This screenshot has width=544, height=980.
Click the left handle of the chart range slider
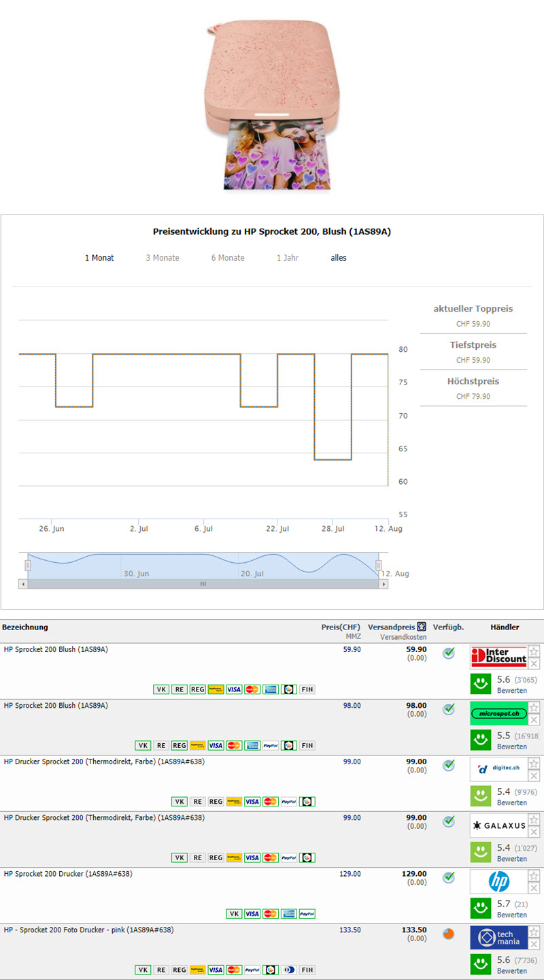click(28, 565)
